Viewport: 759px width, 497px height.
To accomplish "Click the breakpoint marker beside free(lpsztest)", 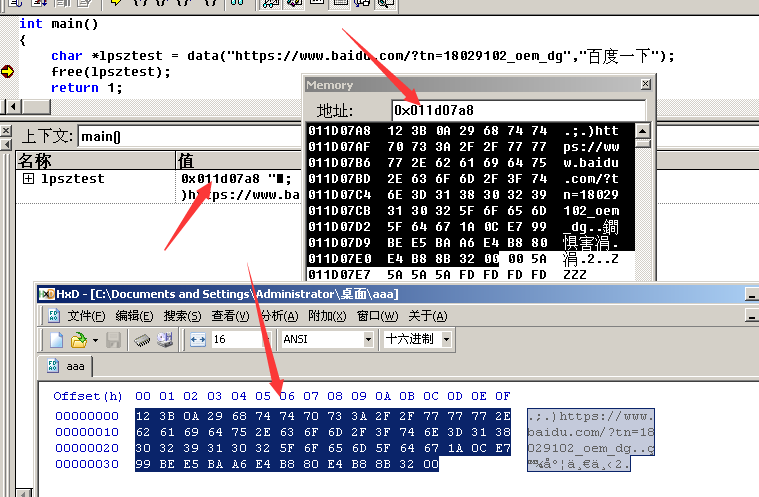I will [7, 72].
